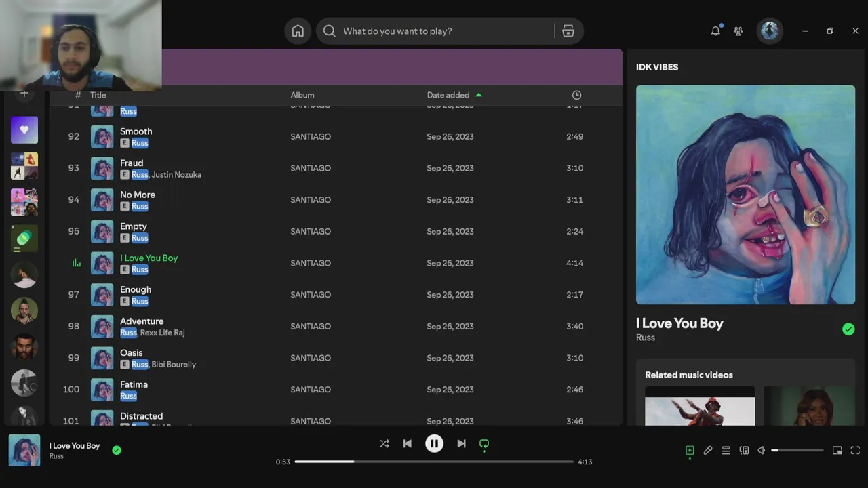Open artist Justin Nozuka link
Image resolution: width=868 pixels, height=488 pixels.
[x=176, y=175]
